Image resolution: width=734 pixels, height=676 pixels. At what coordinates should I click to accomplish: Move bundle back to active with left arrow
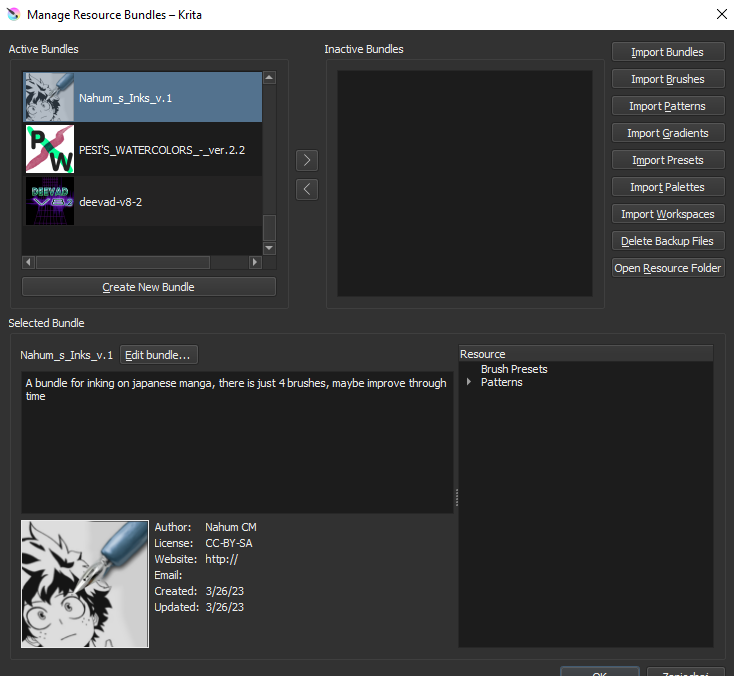click(x=307, y=190)
